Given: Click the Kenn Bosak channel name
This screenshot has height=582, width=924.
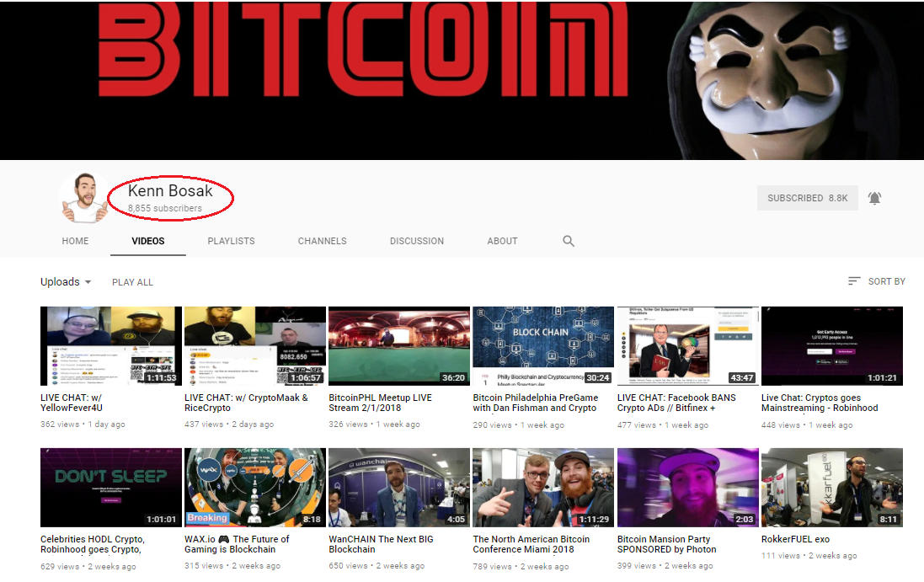Looking at the screenshot, I should click(x=170, y=191).
